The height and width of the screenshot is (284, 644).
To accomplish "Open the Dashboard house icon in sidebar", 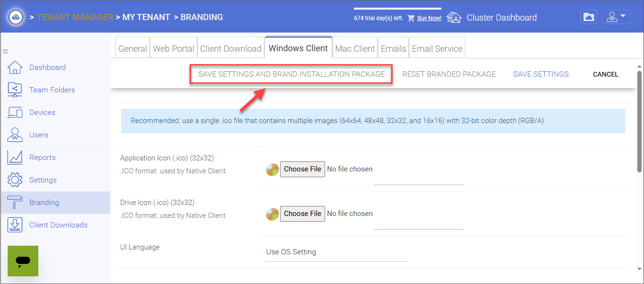I will 15,68.
